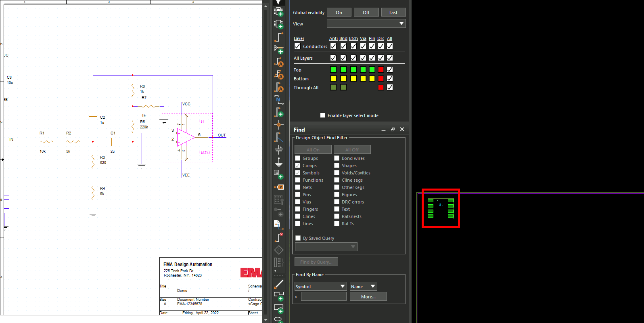Click the Pin column header

click(x=372, y=38)
